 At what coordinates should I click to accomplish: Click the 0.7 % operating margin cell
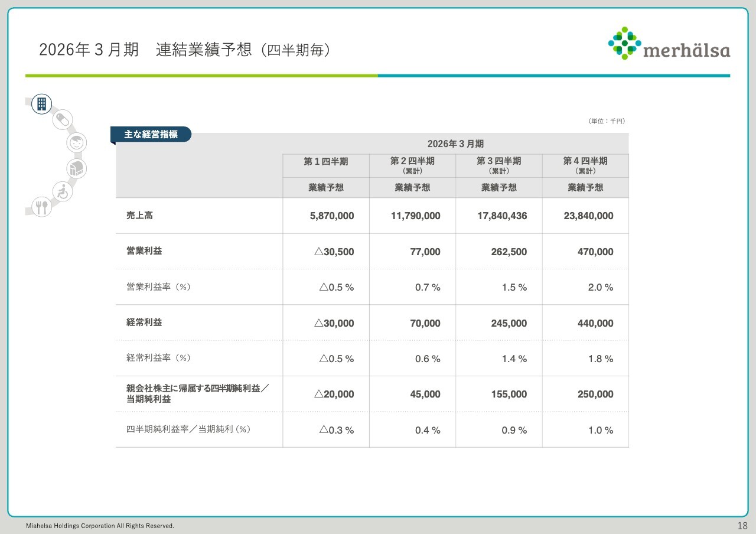[x=428, y=288]
